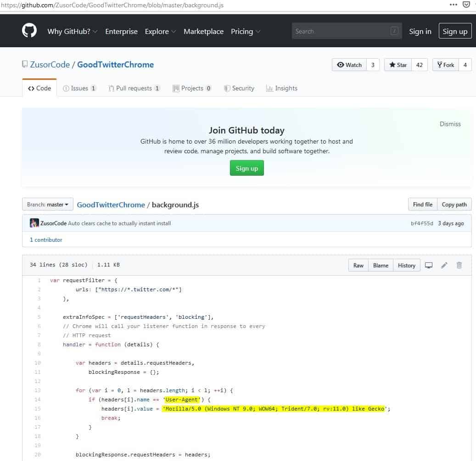Click ZusorCode's avatar thumbnail
This screenshot has height=461, width=476.
tap(34, 223)
